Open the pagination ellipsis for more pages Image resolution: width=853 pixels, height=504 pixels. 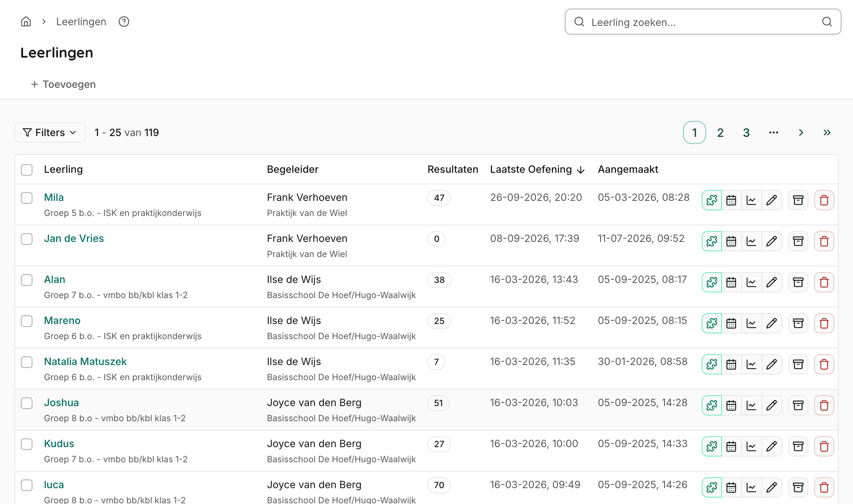(x=774, y=132)
